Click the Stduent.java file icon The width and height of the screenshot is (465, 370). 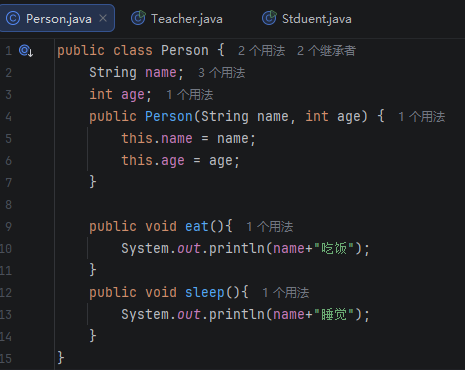click(269, 18)
